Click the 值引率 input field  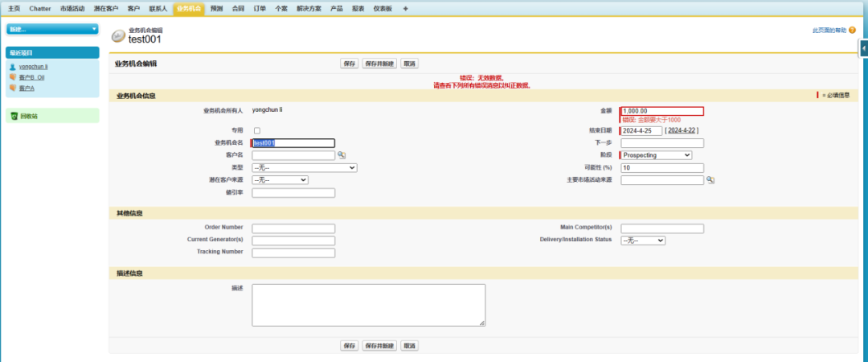[x=293, y=193]
